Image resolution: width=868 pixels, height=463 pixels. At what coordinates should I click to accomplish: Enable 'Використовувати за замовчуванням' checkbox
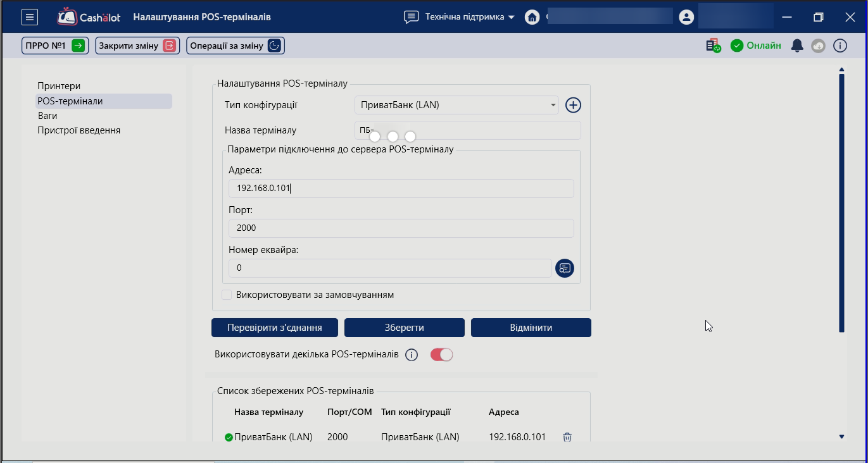227,295
